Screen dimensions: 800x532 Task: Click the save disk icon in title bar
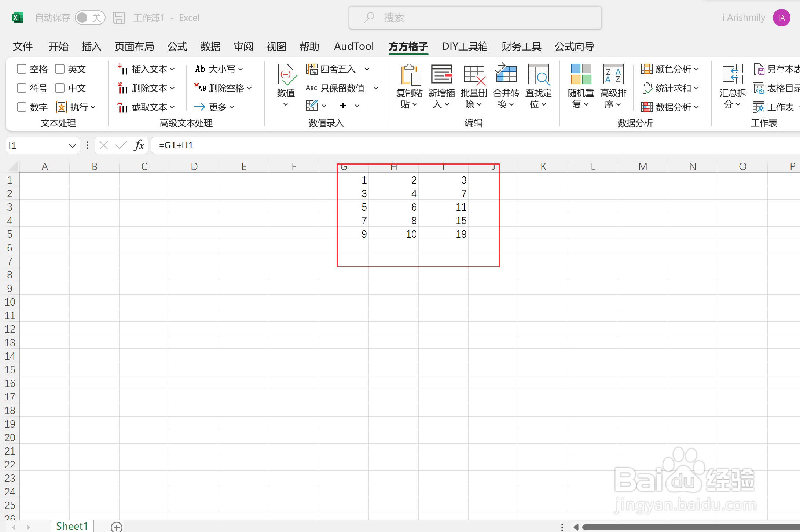pyautogui.click(x=119, y=18)
